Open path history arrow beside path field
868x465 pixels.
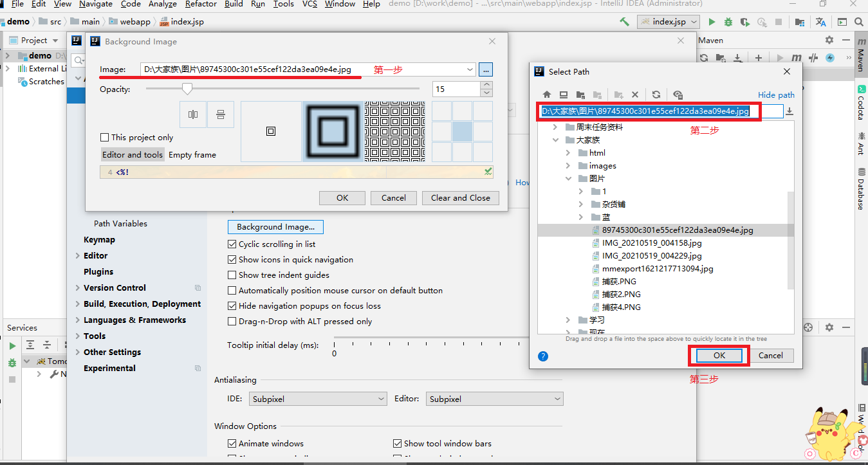pos(790,111)
